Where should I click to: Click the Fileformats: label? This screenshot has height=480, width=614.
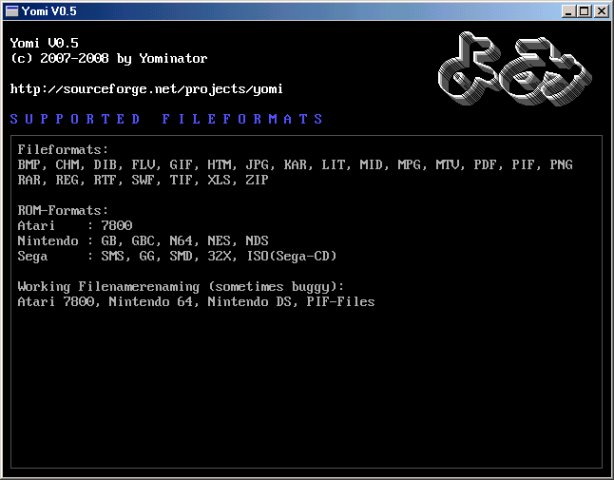pos(63,150)
